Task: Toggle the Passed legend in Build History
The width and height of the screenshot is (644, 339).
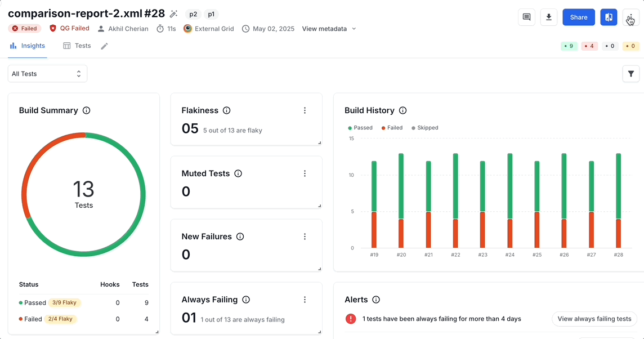Action: [x=360, y=128]
